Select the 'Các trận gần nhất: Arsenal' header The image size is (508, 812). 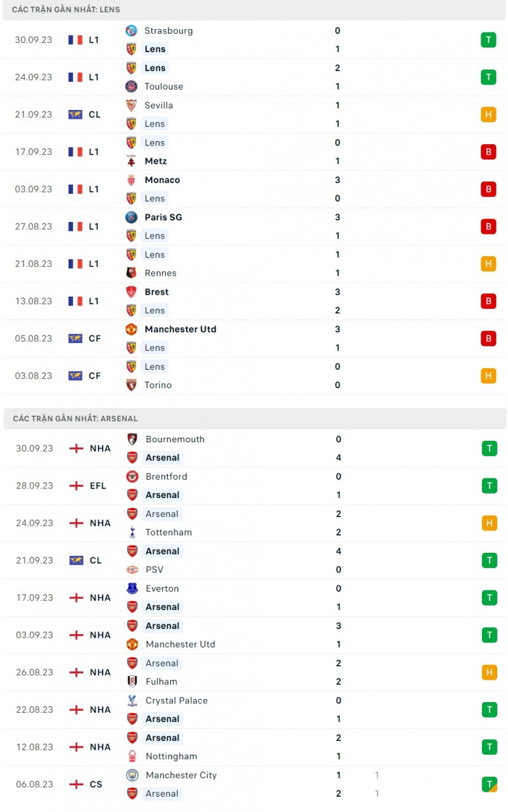coord(254,419)
